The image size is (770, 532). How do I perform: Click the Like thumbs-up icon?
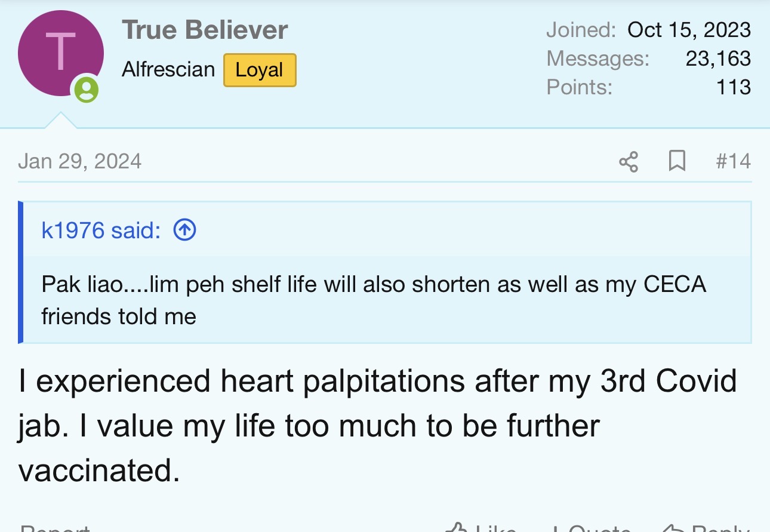click(x=457, y=528)
